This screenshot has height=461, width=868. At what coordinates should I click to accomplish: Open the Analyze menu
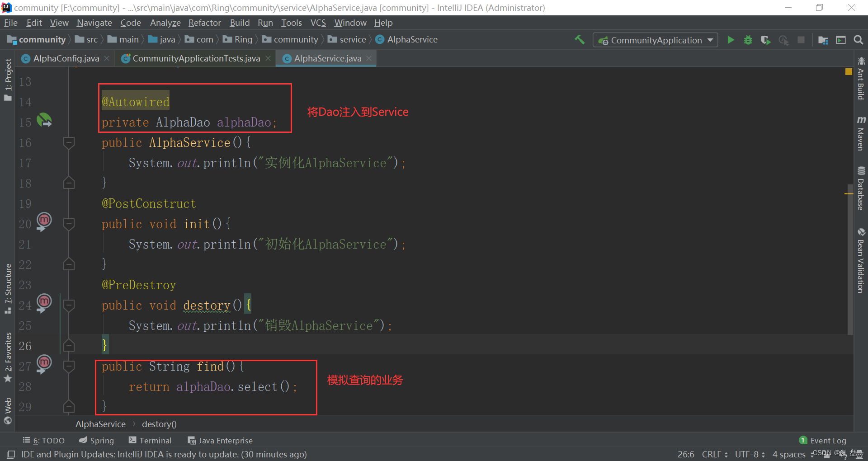tap(165, 23)
